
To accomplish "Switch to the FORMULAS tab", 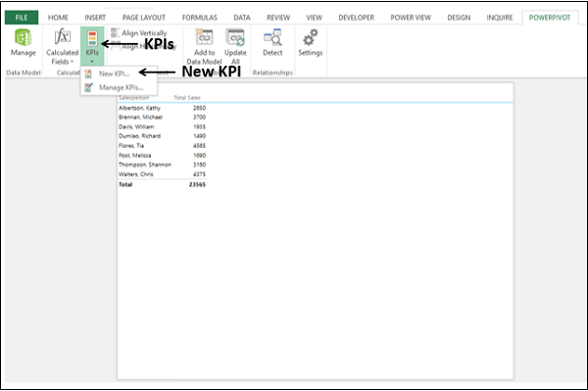I will (x=200, y=18).
